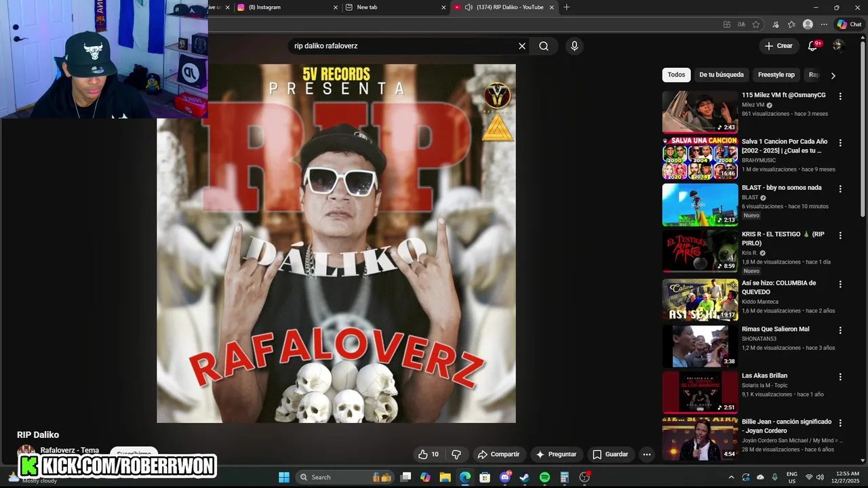Open Edge split screen apps icon

click(727, 24)
